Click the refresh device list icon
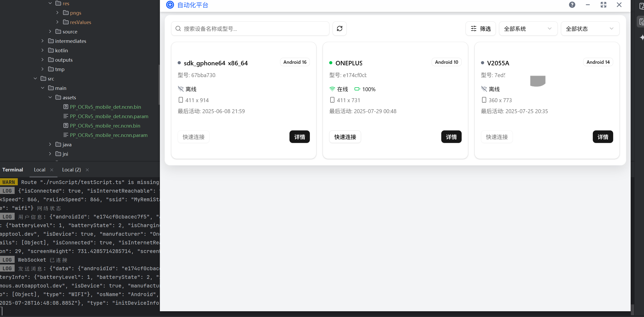 339,28
